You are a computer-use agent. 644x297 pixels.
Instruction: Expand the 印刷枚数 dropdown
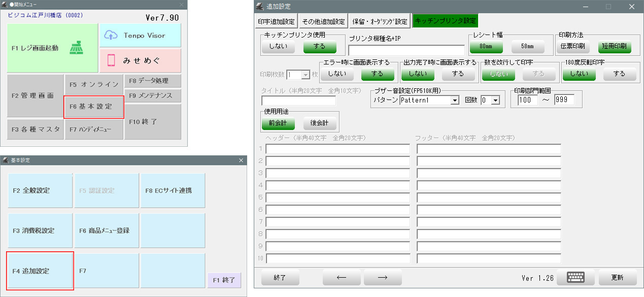(306, 74)
